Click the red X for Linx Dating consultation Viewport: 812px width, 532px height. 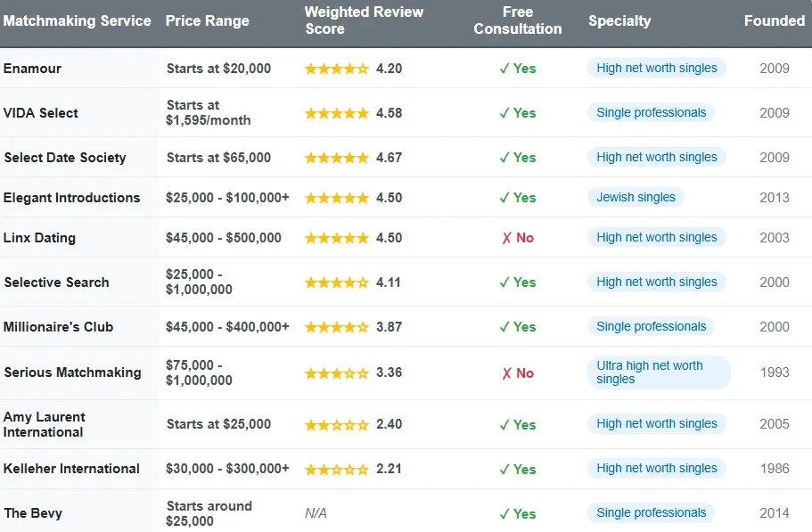pos(517,238)
